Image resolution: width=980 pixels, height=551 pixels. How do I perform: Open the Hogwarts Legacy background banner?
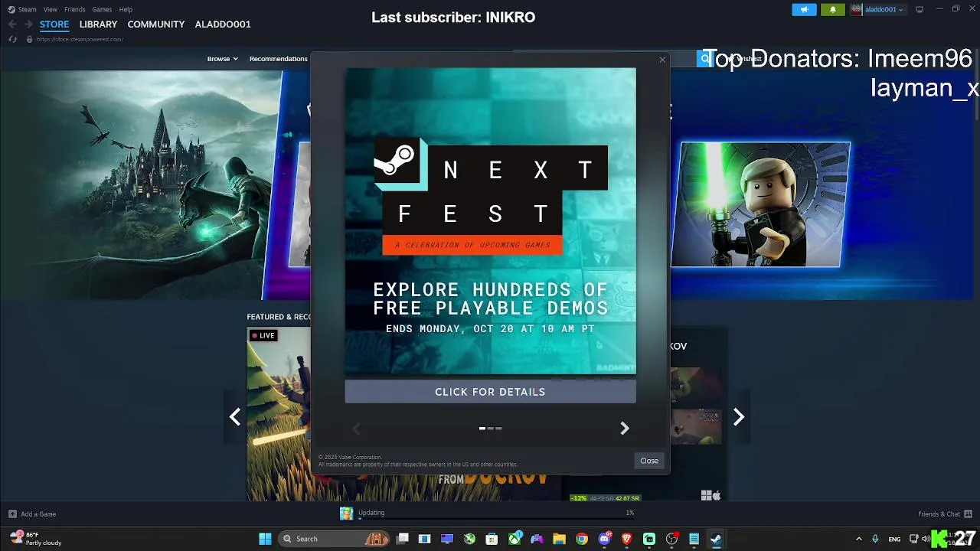[142, 184]
